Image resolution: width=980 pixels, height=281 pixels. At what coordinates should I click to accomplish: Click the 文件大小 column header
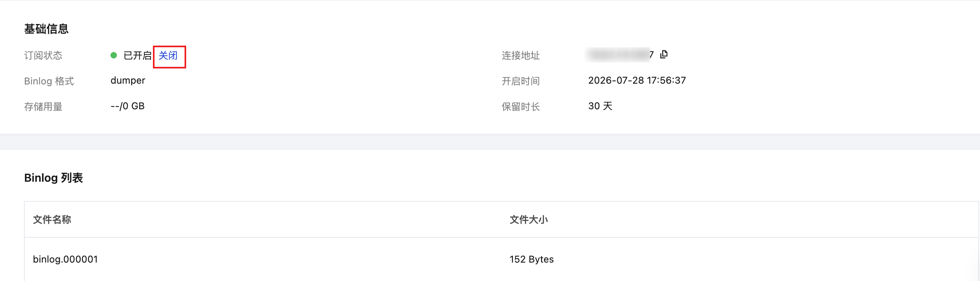(529, 219)
